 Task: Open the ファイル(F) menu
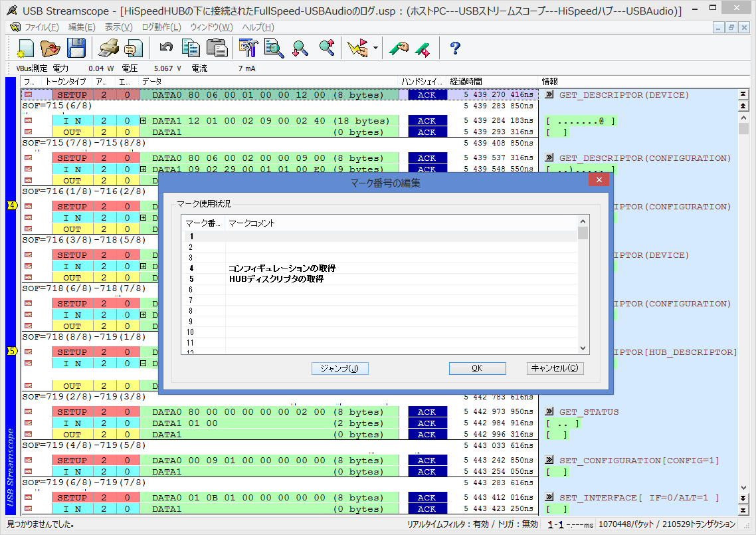click(x=41, y=27)
